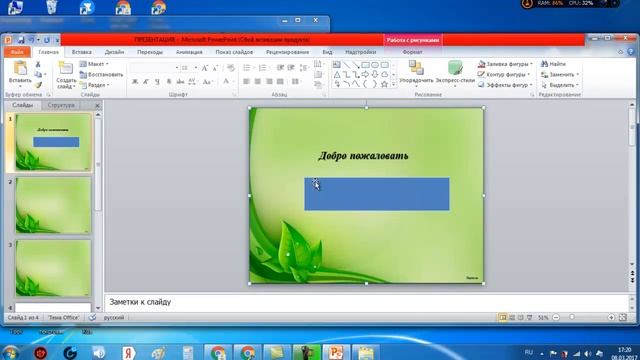Open the Select (Выделить) dropdown
Viewport: 640px width, 360px height.
click(x=560, y=85)
